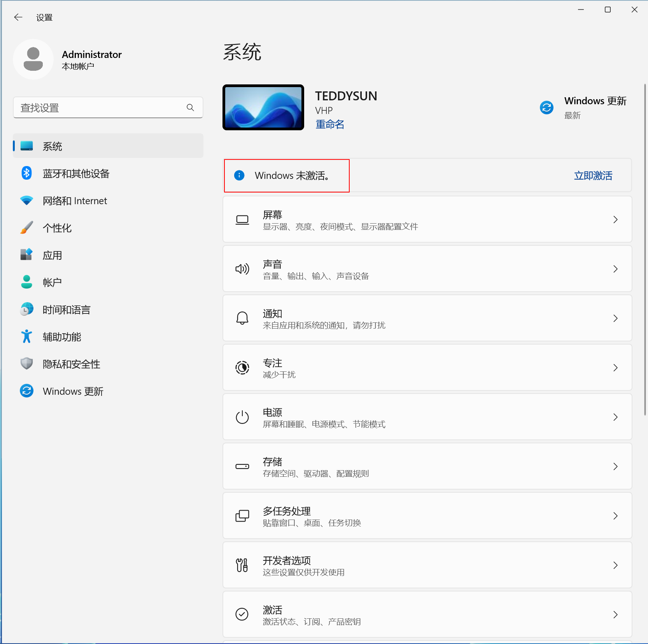Click the 帐户 person icon
648x644 pixels.
(x=26, y=282)
